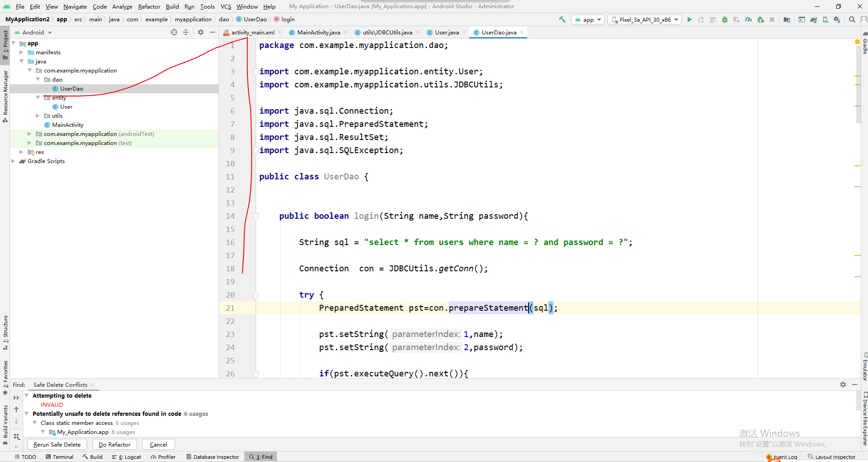Click the Do Refactor button

[x=114, y=444]
